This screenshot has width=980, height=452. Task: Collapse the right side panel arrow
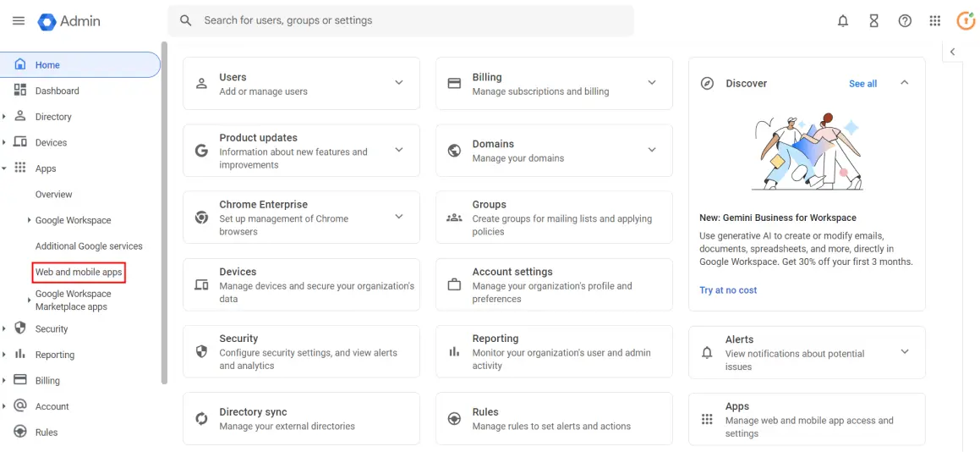(952, 52)
